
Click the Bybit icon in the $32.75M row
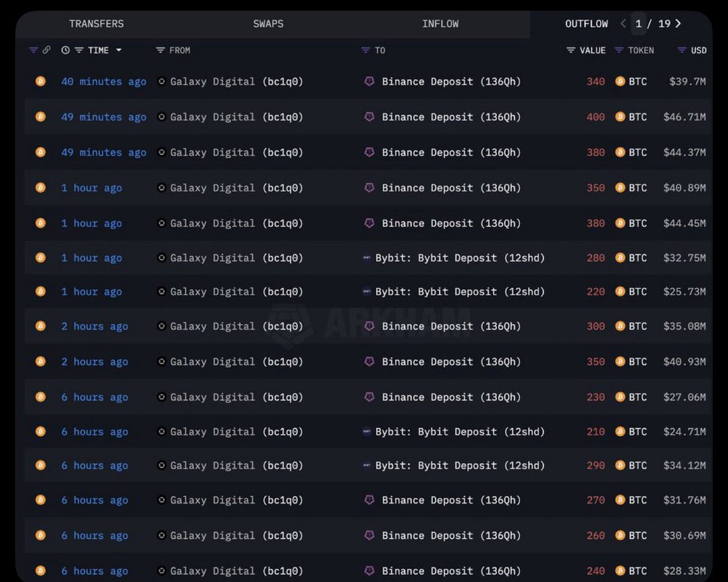tap(366, 258)
